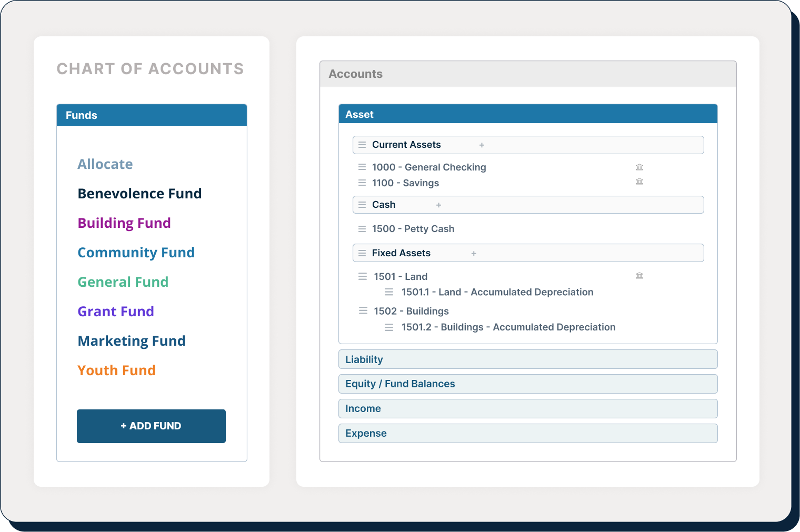Viewport: 800px width, 532px height.
Task: Click drag handle beside Fixed Assets group
Action: tap(362, 253)
